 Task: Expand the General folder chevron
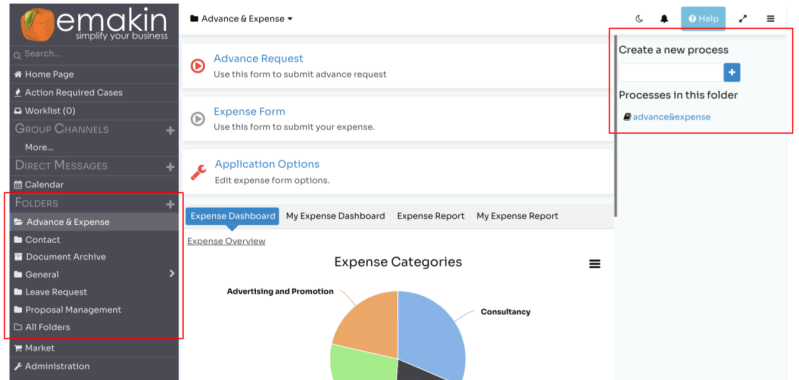coord(172,274)
